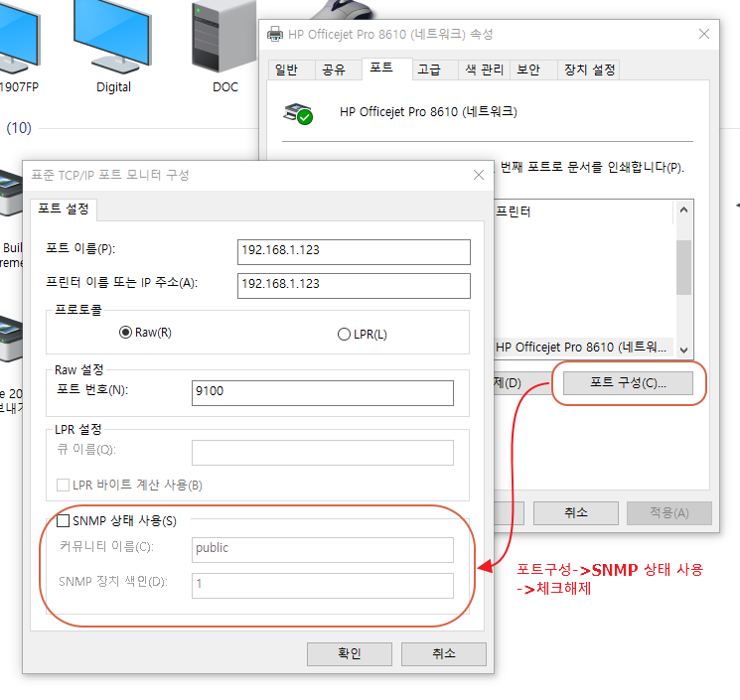Open the Digital monitor device icon

[x=112, y=38]
